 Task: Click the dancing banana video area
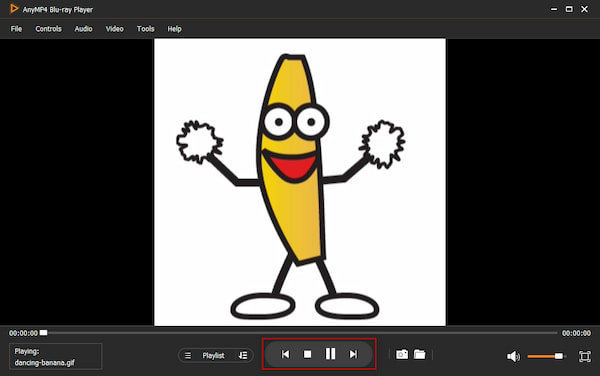click(300, 182)
